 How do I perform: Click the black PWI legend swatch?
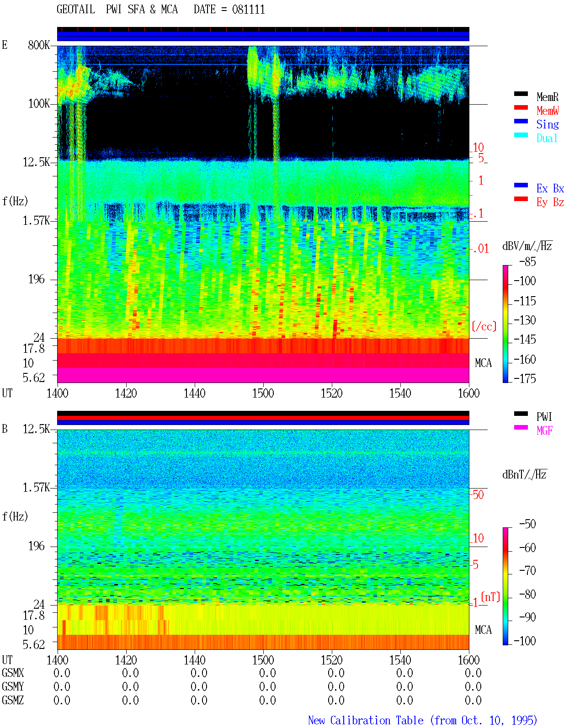click(x=521, y=414)
